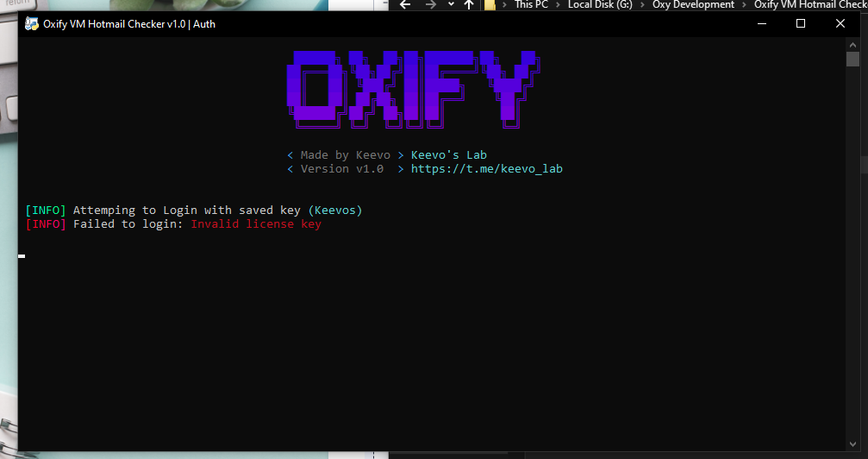This screenshot has width=868, height=459.
Task: Go up one folder level in Explorer
Action: click(469, 4)
